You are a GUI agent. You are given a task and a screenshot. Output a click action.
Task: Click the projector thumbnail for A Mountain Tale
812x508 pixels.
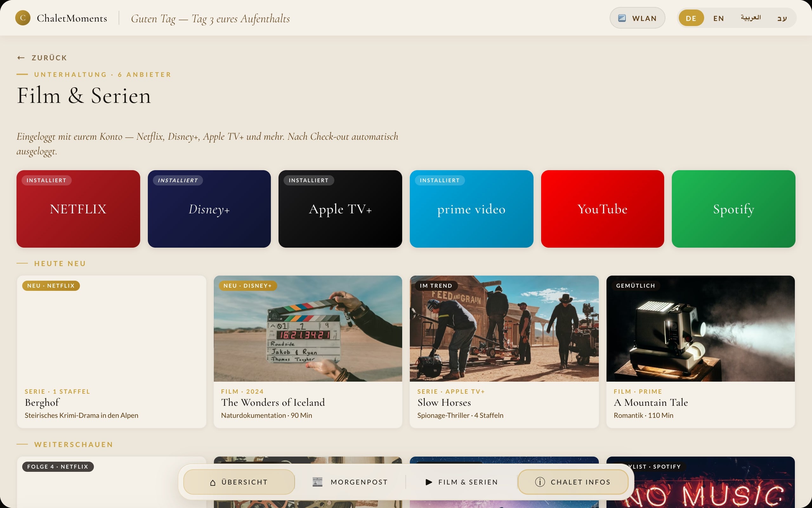point(700,329)
